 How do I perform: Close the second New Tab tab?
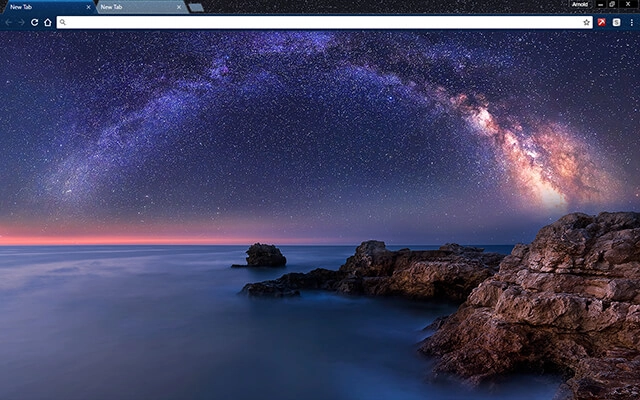point(179,7)
